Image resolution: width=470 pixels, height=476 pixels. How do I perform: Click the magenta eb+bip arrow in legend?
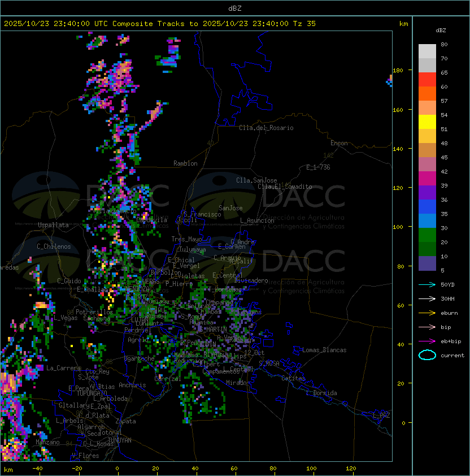coord(427,341)
